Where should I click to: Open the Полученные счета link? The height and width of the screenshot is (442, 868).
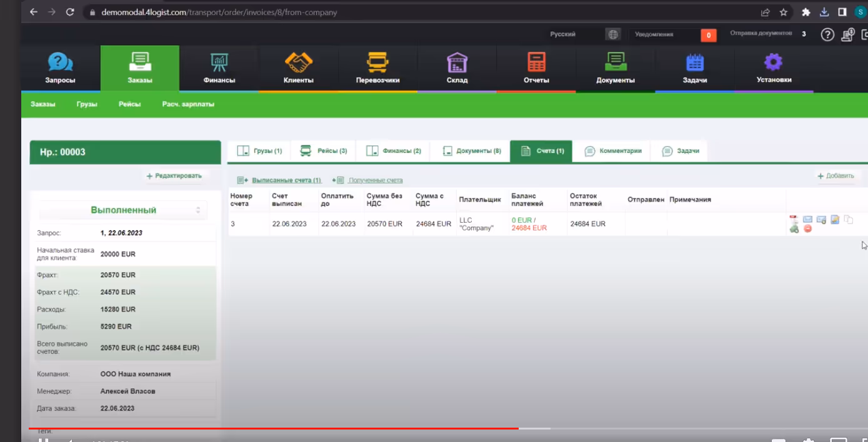(x=376, y=180)
